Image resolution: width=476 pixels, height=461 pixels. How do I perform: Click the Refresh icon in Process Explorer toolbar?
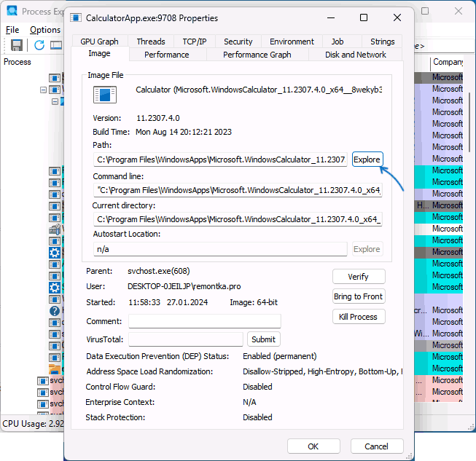click(39, 45)
